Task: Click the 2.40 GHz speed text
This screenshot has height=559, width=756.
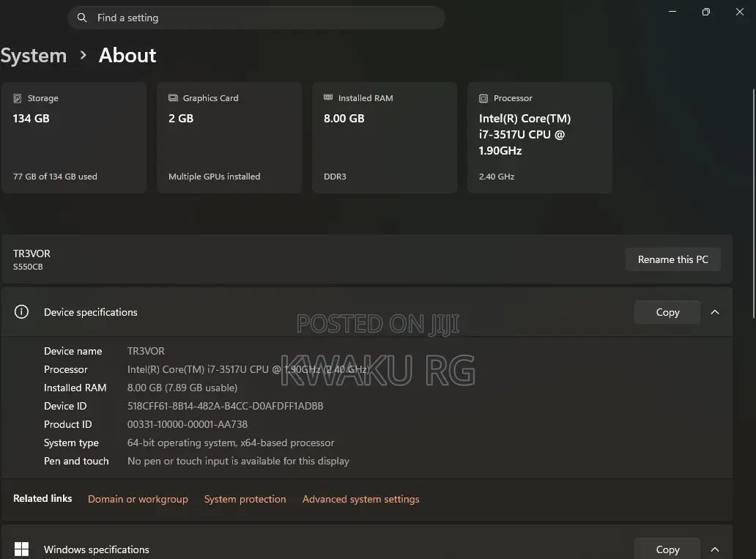Action: [x=496, y=177]
